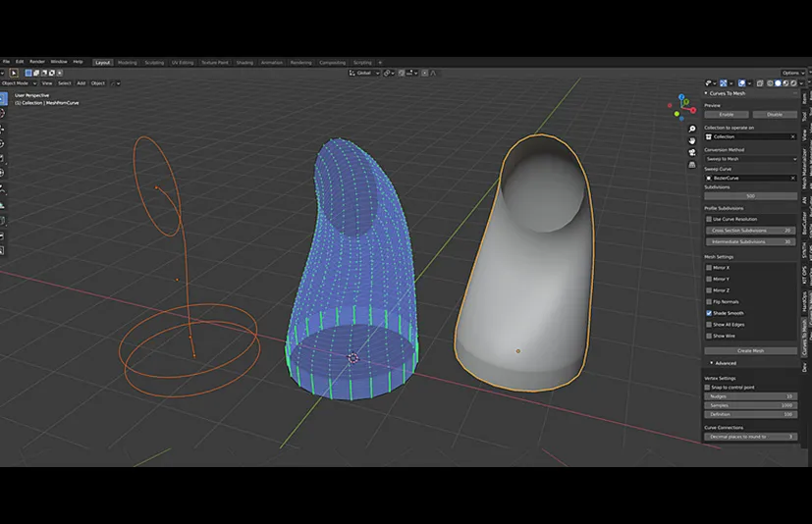
Task: Switch perspective/orthographic grid icon
Action: 692,165
